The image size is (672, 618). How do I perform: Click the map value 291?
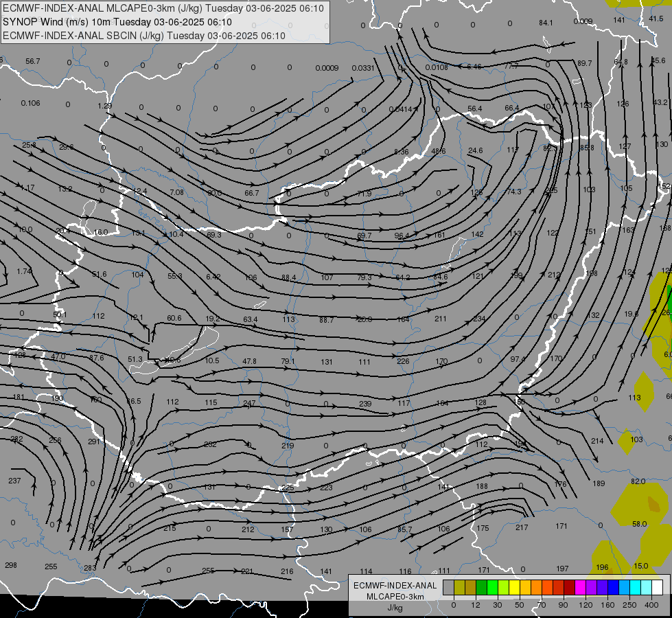tap(93, 442)
